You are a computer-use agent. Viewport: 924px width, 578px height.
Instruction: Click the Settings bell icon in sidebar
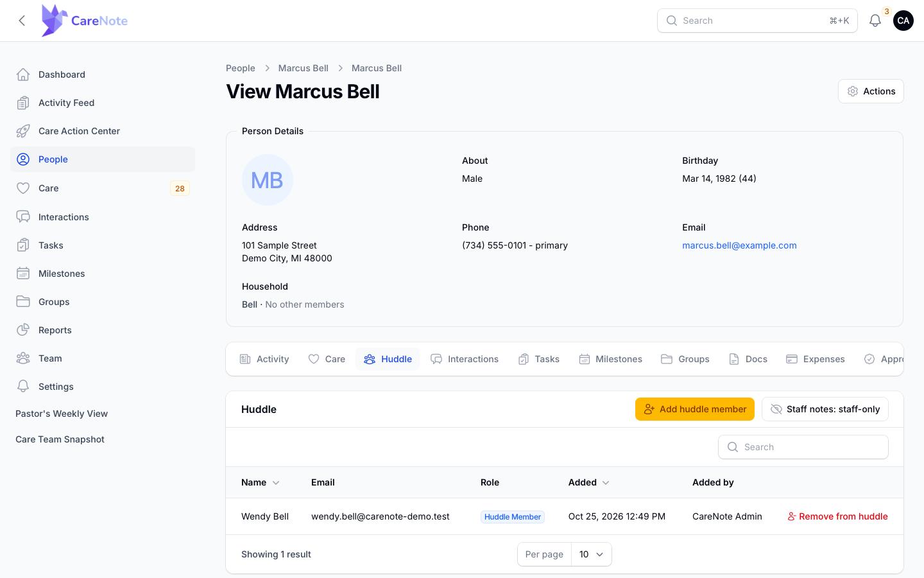[x=23, y=387]
